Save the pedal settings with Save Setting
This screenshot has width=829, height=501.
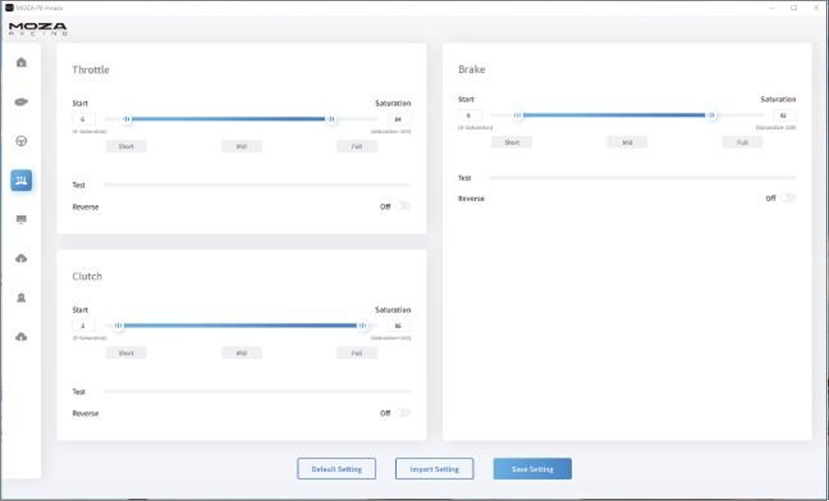coord(532,469)
